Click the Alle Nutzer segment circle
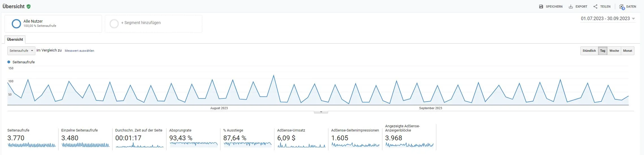644x155 pixels. coord(16,24)
